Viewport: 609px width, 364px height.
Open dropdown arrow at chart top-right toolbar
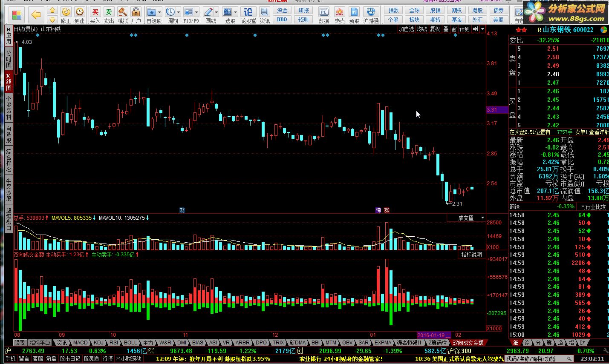482,29
